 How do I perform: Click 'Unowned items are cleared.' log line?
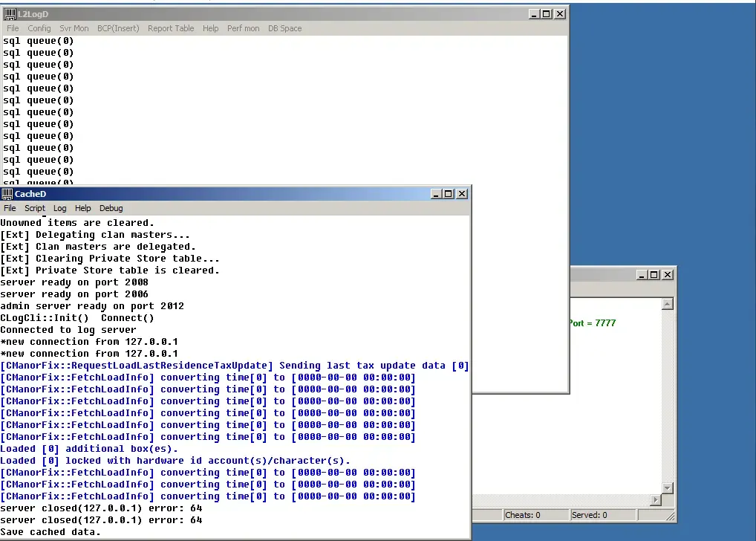(77, 223)
